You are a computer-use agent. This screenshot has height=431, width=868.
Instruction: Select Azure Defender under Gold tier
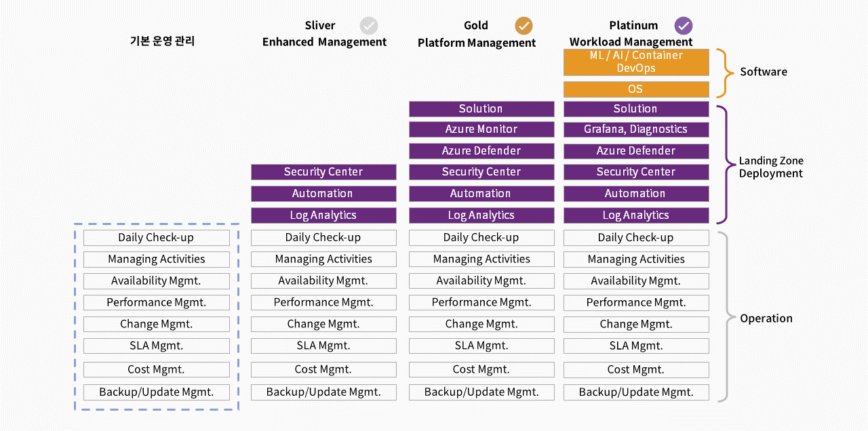pyautogui.click(x=481, y=151)
